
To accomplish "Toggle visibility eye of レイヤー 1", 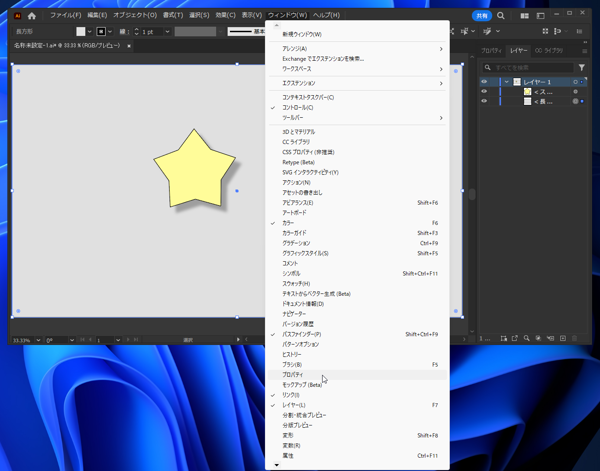I will click(484, 82).
